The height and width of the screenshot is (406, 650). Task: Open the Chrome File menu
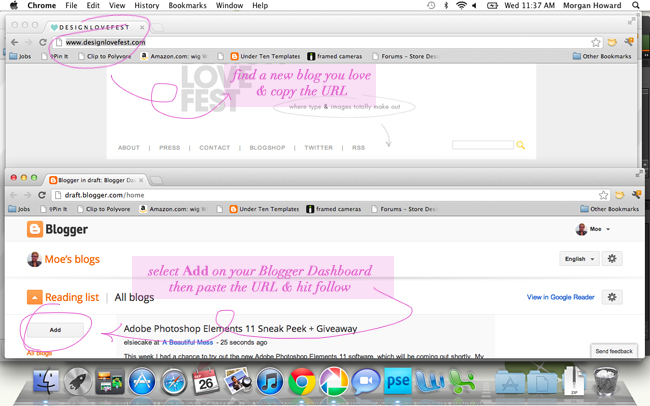[71, 5]
